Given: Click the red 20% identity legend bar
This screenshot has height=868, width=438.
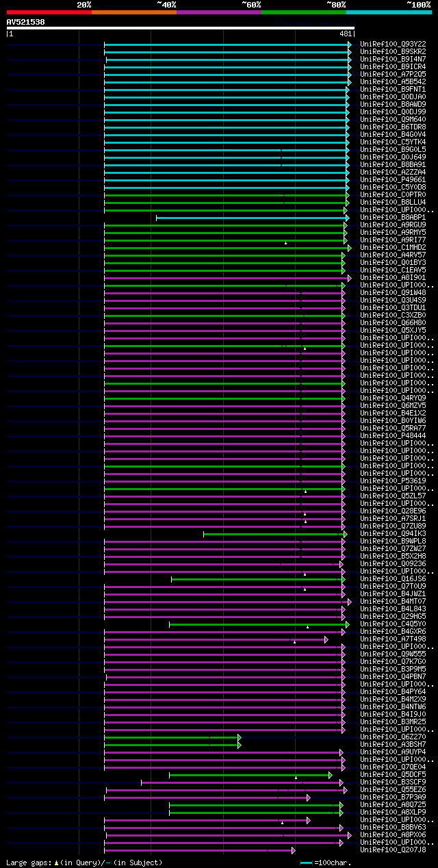Looking at the screenshot, I should coord(49,12).
